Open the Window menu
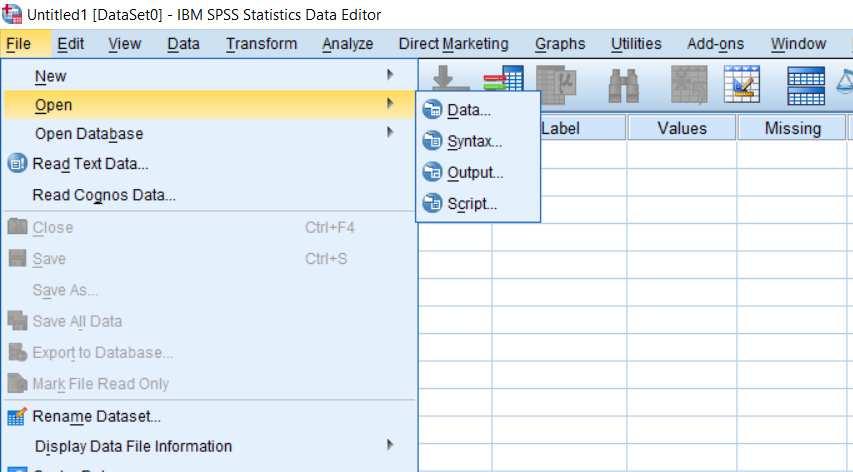Screen dimensions: 853x472 798,44
